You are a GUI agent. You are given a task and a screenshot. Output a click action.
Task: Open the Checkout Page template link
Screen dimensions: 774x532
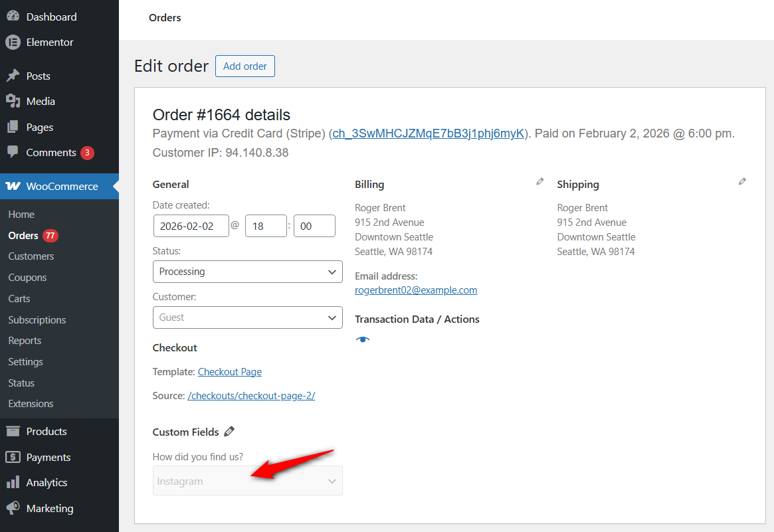coord(229,371)
